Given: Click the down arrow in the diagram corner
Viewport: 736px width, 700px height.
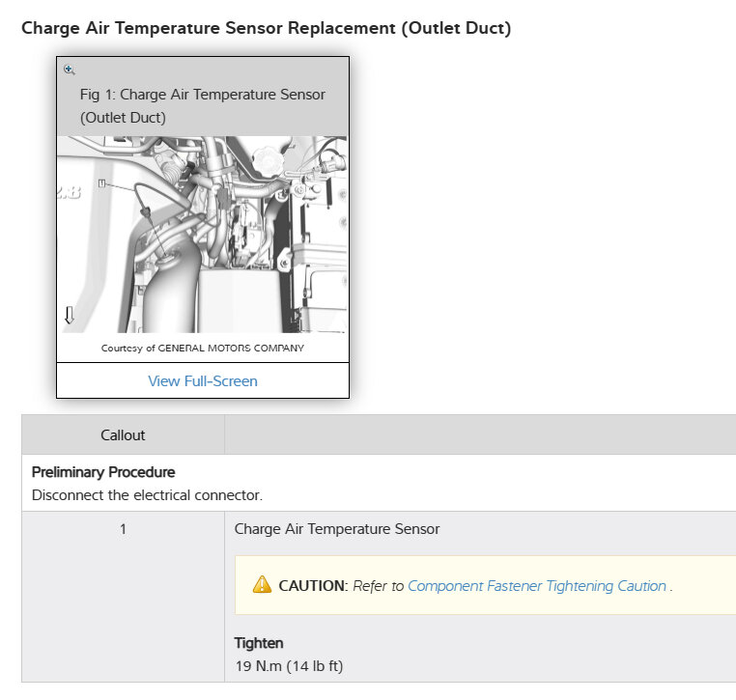Looking at the screenshot, I should (69, 315).
